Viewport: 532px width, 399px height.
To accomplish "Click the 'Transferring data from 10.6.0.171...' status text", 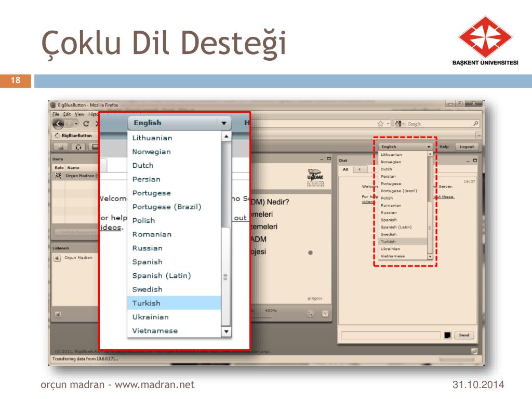I will pyautogui.click(x=86, y=358).
